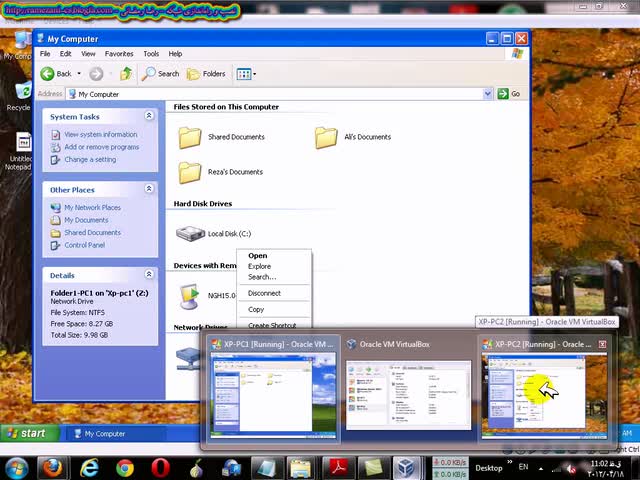Launch Opera from the taskbar
The image size is (640, 480).
click(160, 468)
